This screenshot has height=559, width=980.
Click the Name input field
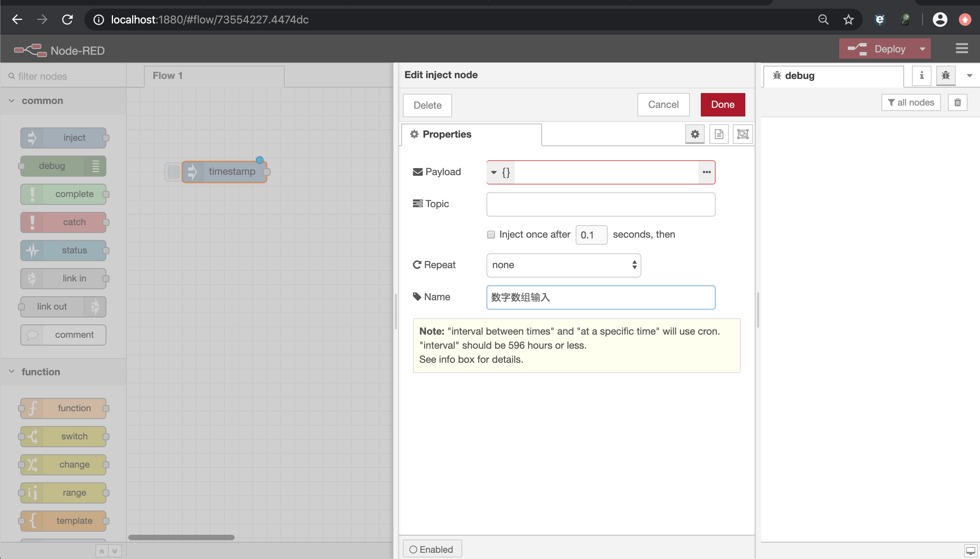point(601,297)
